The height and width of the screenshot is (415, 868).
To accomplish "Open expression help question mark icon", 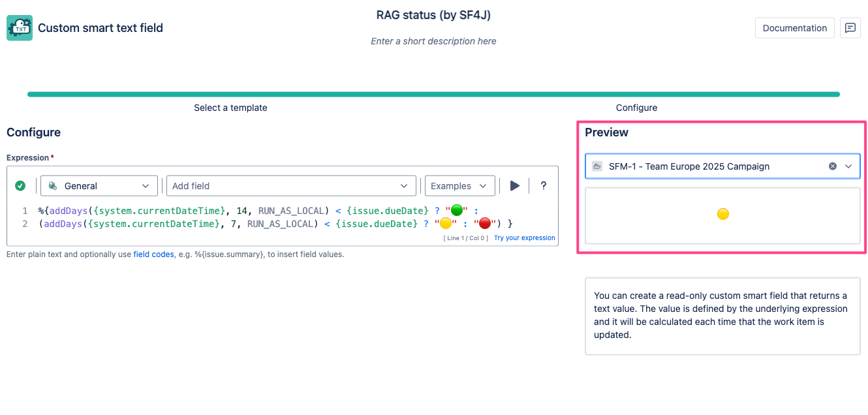I will [x=543, y=186].
